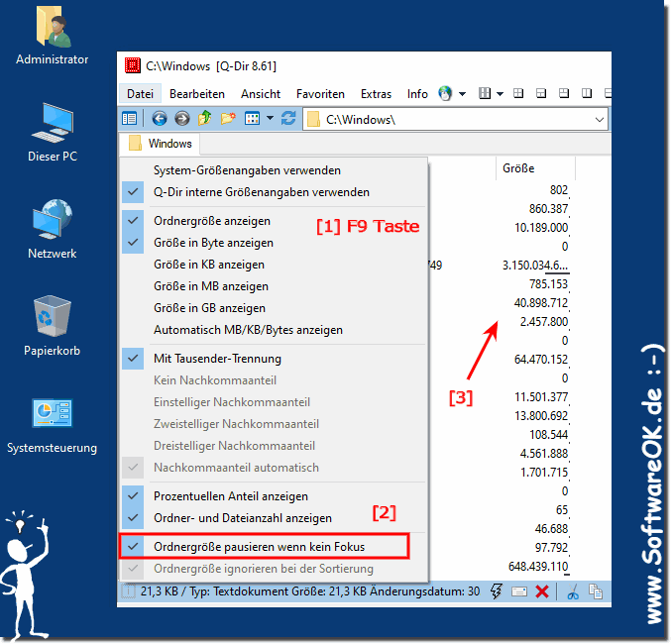Click the status bar text 21,3 KB Textdokument
The height and width of the screenshot is (644, 671).
(310, 591)
